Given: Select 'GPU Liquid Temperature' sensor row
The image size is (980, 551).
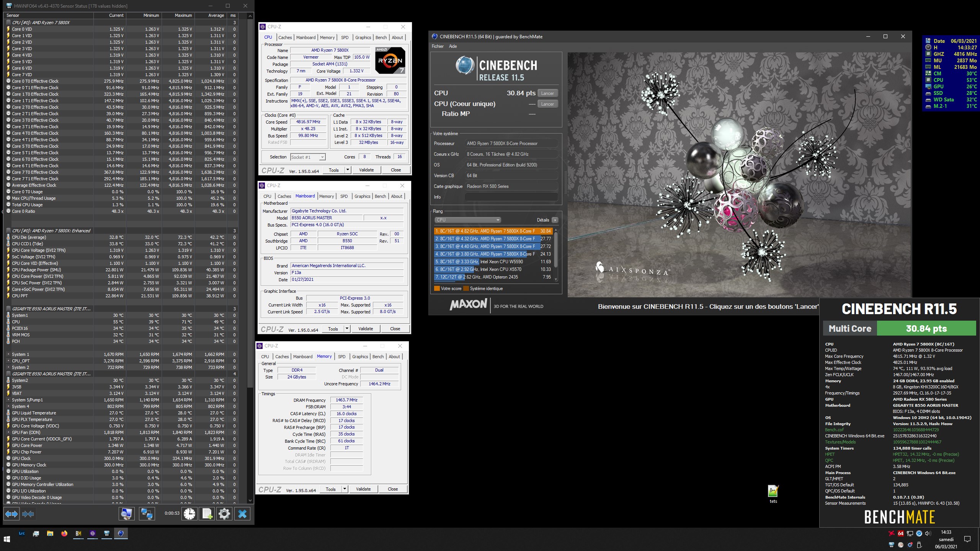Looking at the screenshot, I should point(121,413).
